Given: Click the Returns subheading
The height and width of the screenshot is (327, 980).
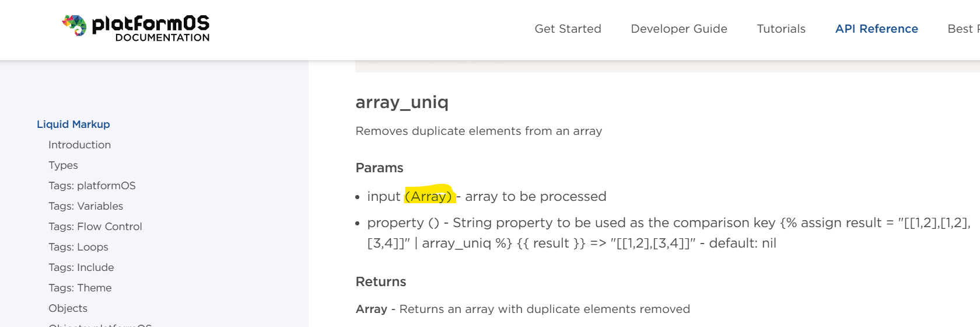Looking at the screenshot, I should click(381, 282).
